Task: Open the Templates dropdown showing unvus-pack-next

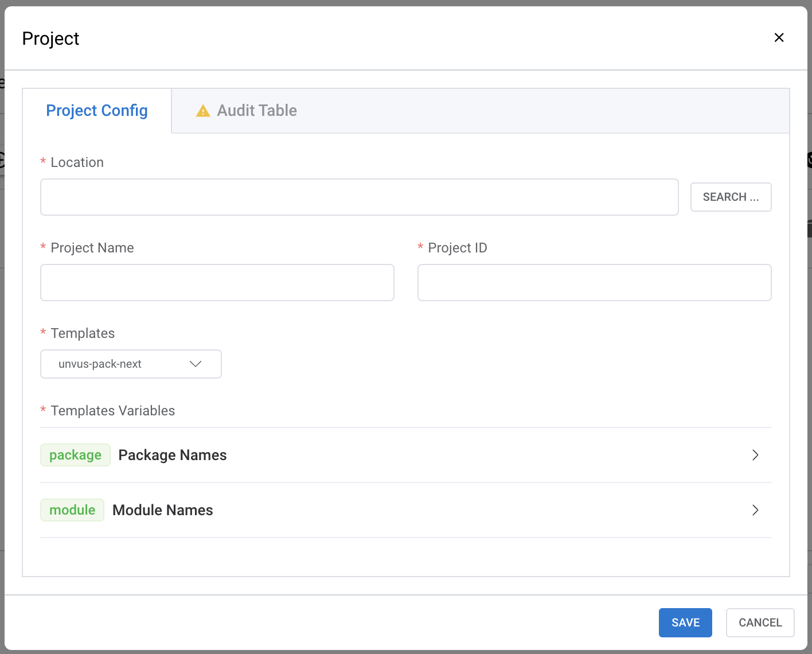Action: pos(131,364)
